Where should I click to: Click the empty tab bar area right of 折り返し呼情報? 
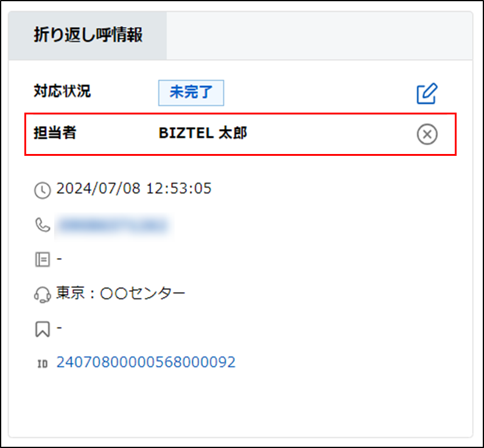click(319, 35)
